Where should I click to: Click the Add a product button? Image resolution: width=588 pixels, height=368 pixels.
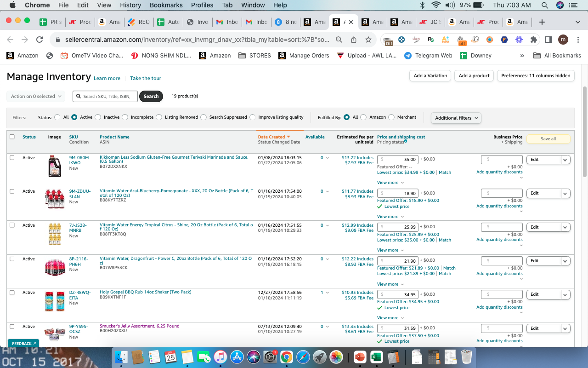point(474,76)
